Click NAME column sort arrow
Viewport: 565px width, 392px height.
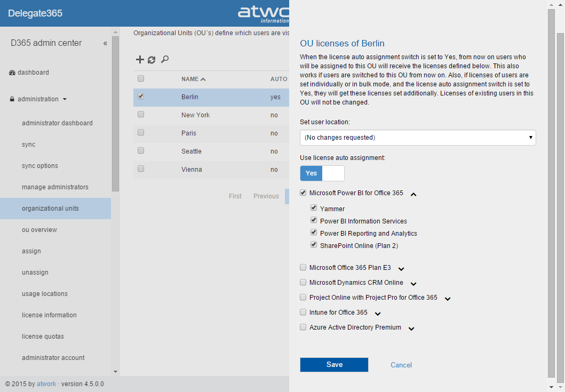[x=203, y=79]
